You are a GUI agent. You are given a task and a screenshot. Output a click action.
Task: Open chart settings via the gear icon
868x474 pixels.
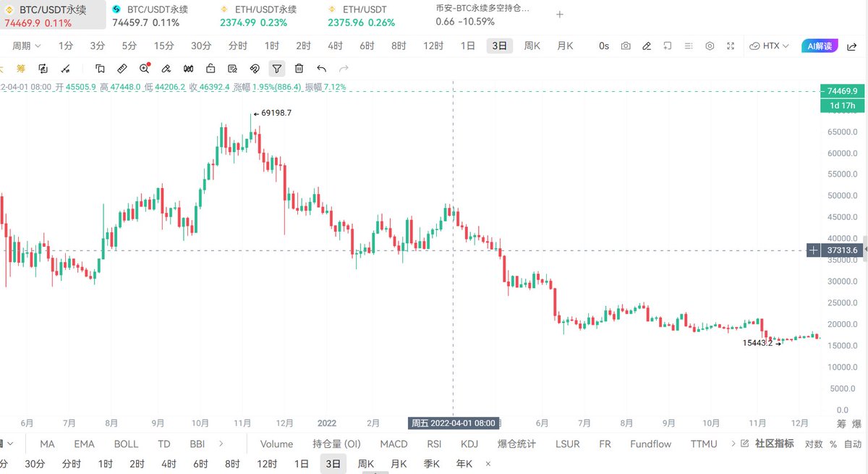coord(710,46)
